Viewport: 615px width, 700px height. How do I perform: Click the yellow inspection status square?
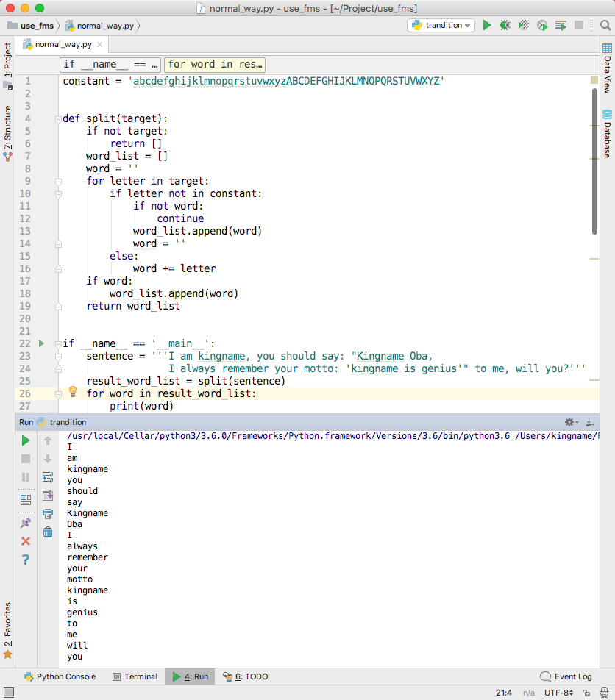[594, 80]
